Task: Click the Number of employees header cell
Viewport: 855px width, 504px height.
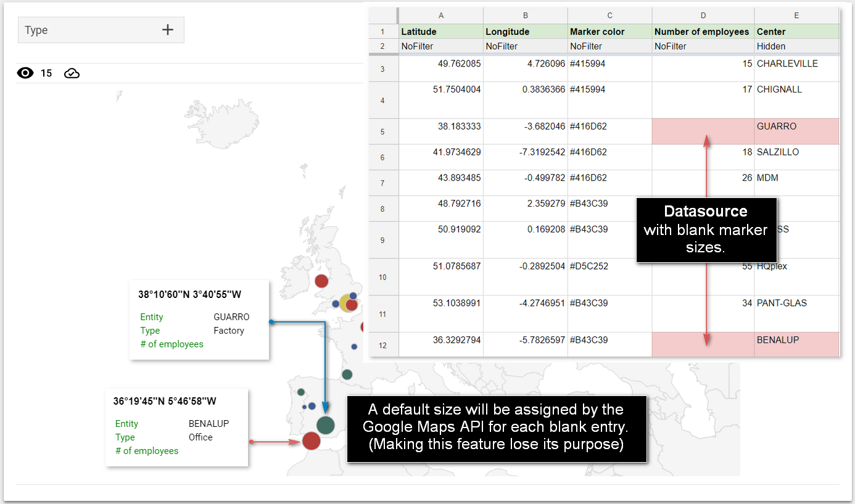Action: (702, 31)
